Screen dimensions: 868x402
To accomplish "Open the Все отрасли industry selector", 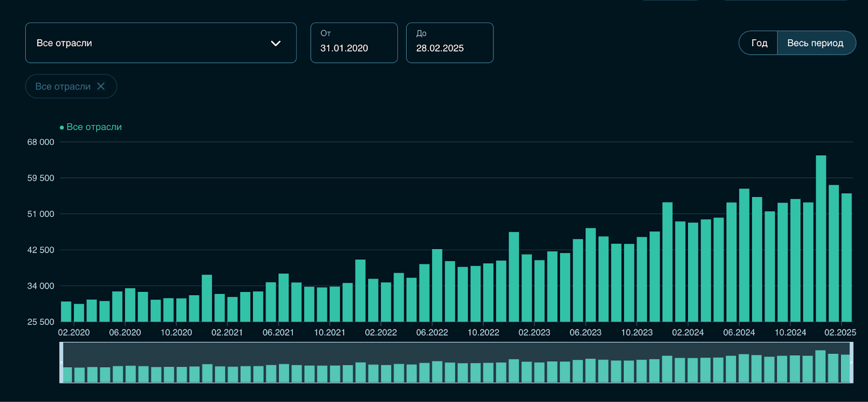I will tap(161, 43).
